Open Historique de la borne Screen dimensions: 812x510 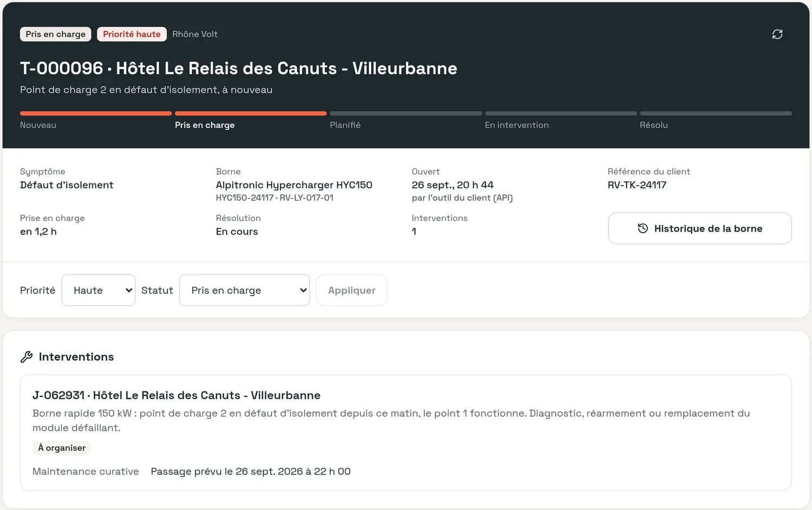(699, 228)
